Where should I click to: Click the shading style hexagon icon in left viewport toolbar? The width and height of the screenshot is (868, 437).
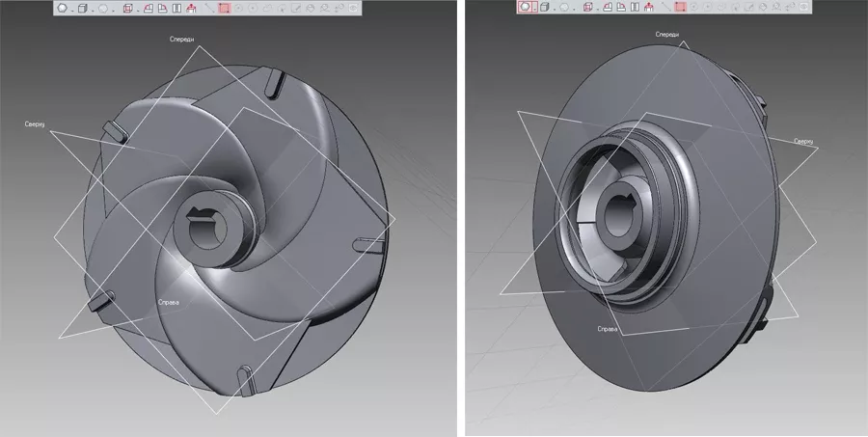[62, 8]
